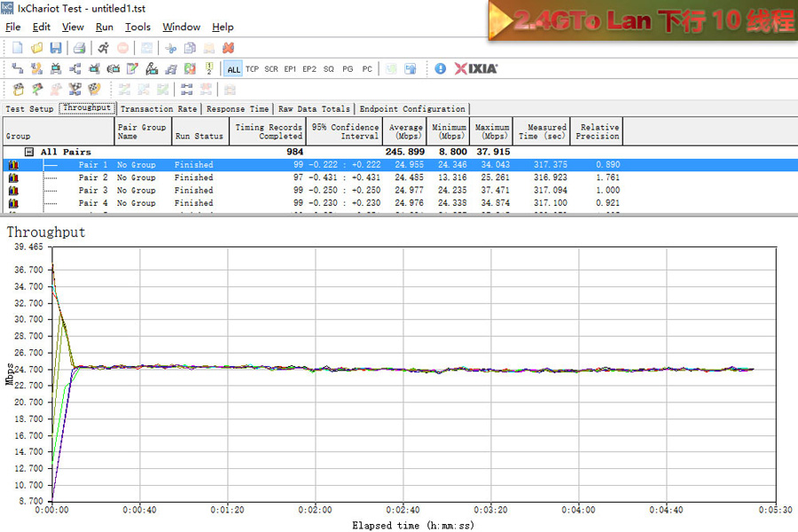Click the red X Delete icon

pos(228,47)
